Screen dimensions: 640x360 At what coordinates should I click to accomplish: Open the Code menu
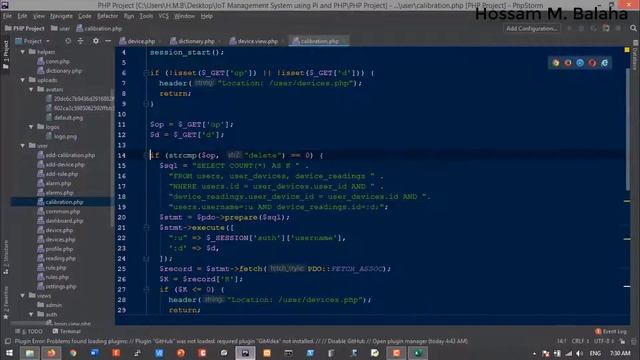pos(84,16)
